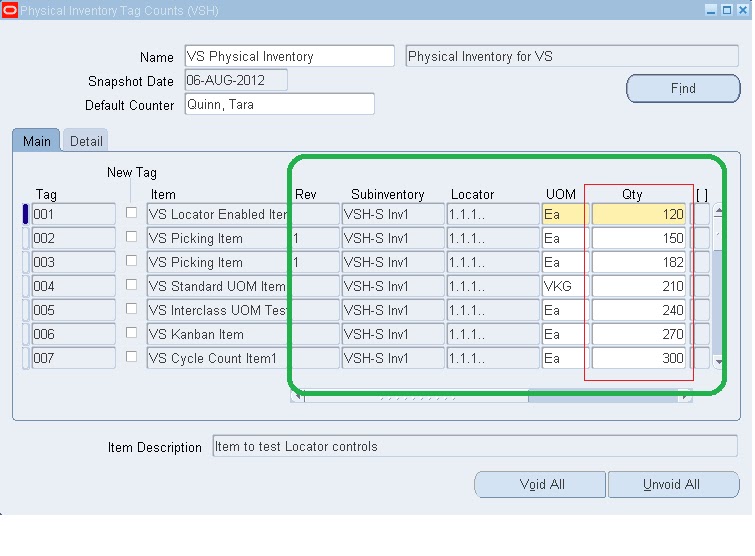Click item VS Standard UOM Item

coord(218,286)
